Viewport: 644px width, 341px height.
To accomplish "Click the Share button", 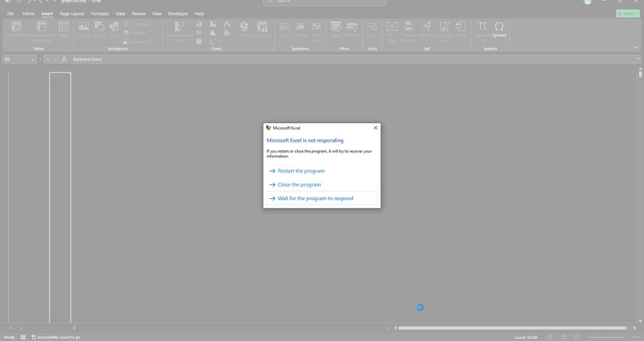I will (627, 14).
